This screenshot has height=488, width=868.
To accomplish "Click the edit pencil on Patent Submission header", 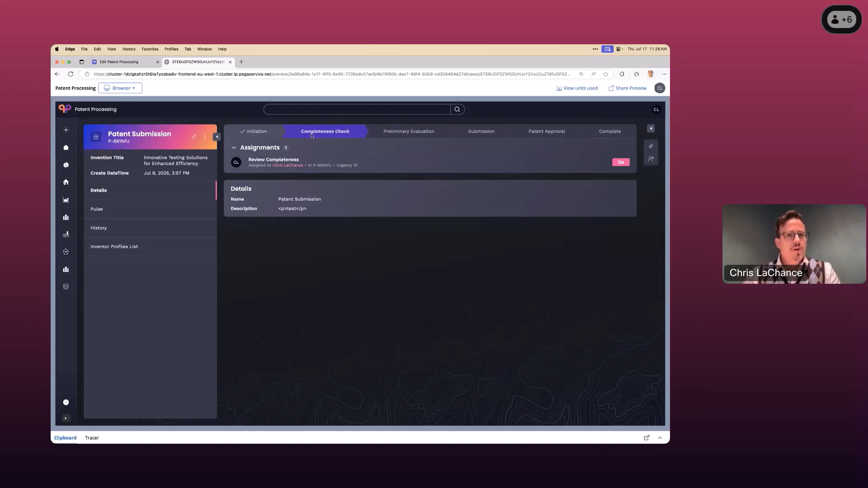I will [x=193, y=136].
